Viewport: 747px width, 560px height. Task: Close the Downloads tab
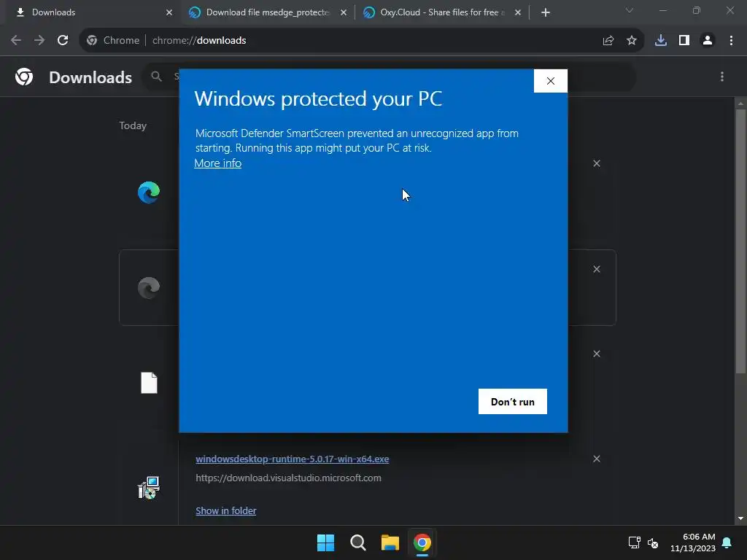coord(169,12)
